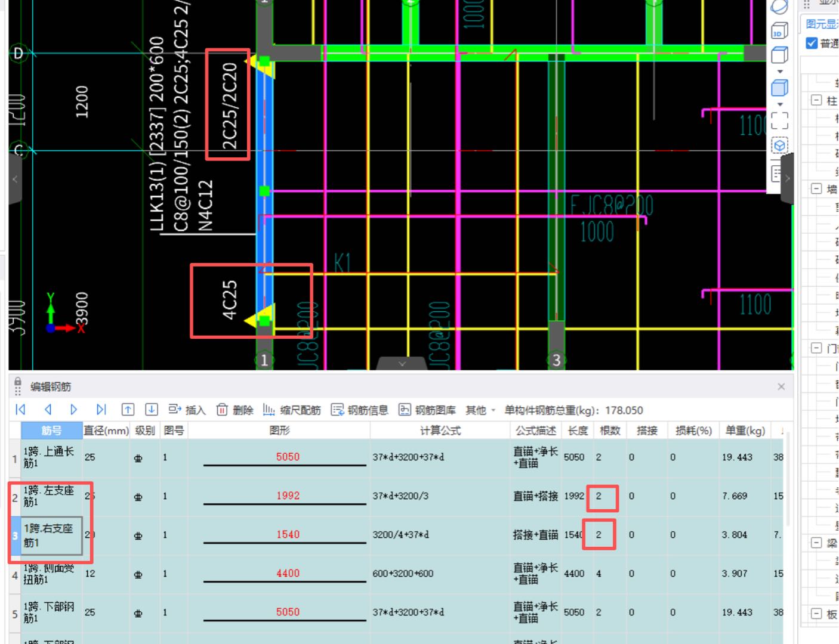Open 钢筋信息 rebar information
Screen dimensions: 839x644
[360, 410]
